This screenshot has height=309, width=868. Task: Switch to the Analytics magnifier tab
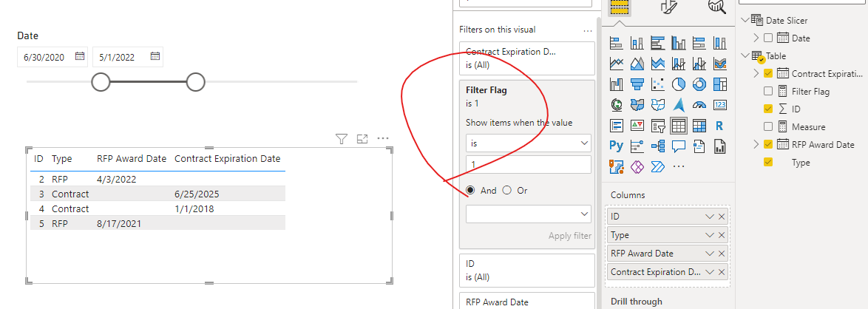pos(717,7)
